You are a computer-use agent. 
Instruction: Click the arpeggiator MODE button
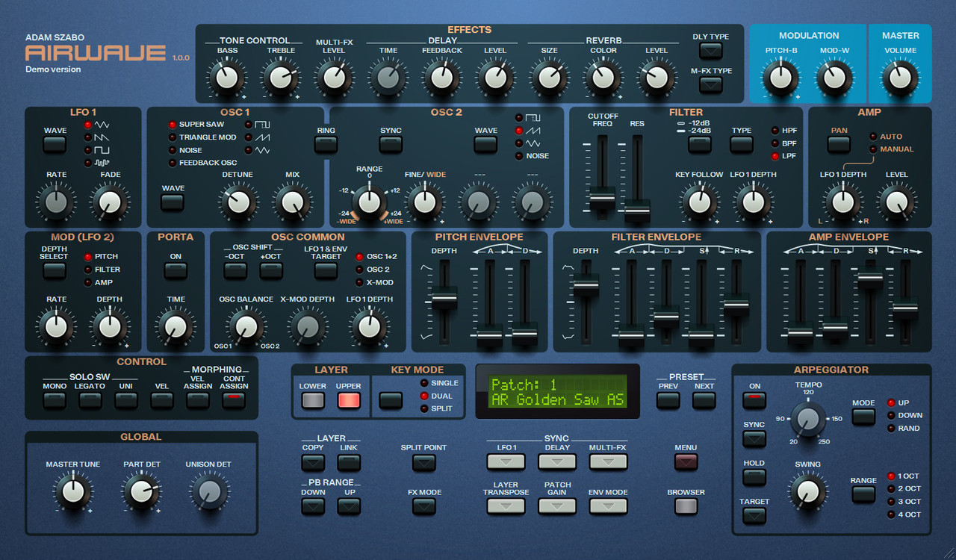863,417
